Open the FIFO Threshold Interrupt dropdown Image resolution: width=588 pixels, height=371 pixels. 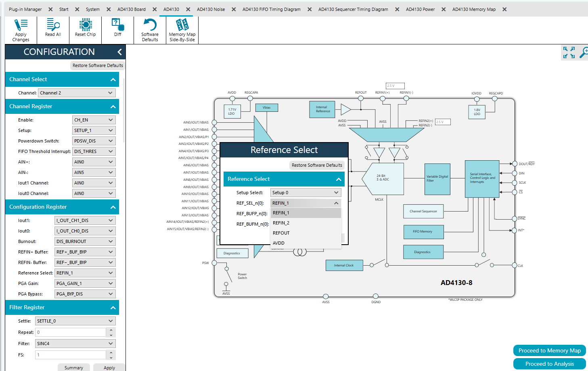[94, 151]
